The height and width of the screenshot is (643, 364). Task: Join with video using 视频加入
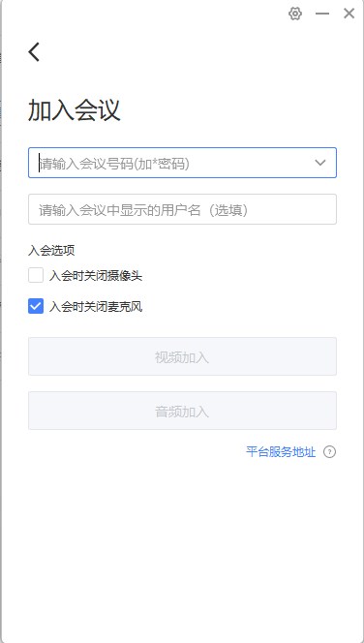(x=182, y=356)
